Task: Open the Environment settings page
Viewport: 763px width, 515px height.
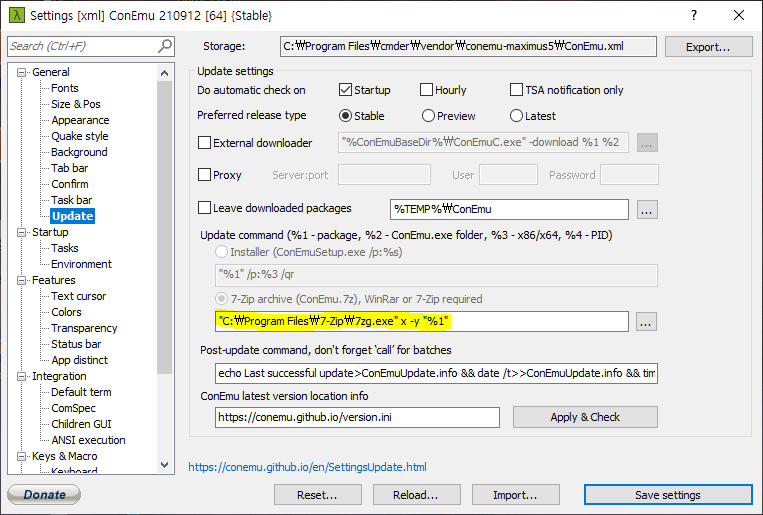Action: click(81, 264)
